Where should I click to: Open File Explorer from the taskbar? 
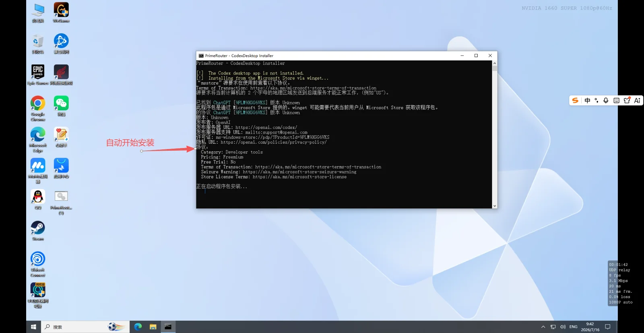(x=153, y=327)
